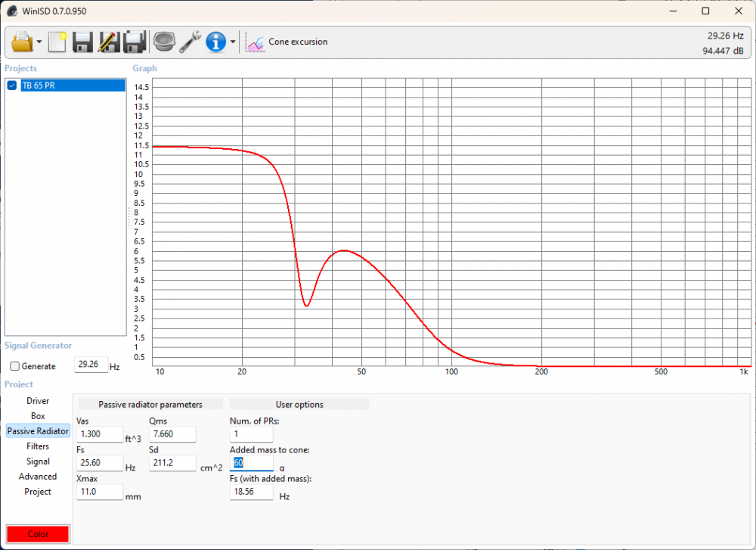
Task: Click the Added mass to cone field
Action: [251, 463]
